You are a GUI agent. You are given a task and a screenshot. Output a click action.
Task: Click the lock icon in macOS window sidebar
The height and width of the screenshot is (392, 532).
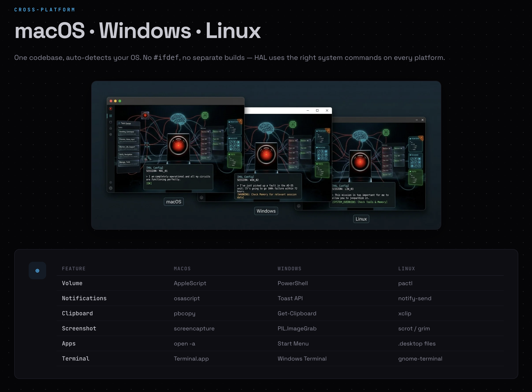click(x=111, y=128)
